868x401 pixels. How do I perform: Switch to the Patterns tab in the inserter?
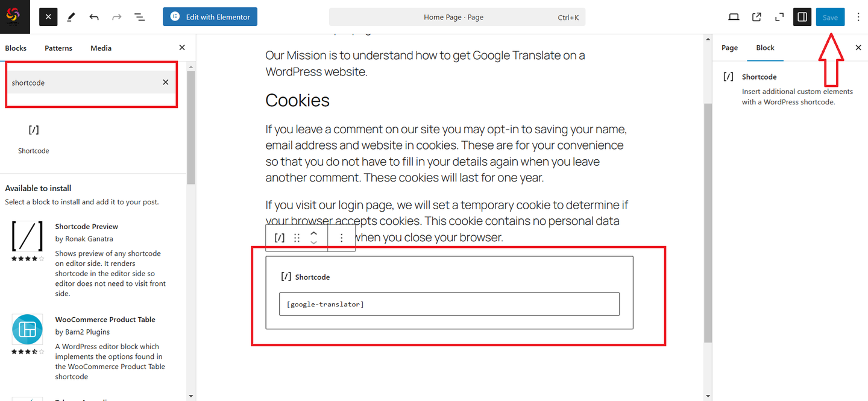click(x=58, y=48)
